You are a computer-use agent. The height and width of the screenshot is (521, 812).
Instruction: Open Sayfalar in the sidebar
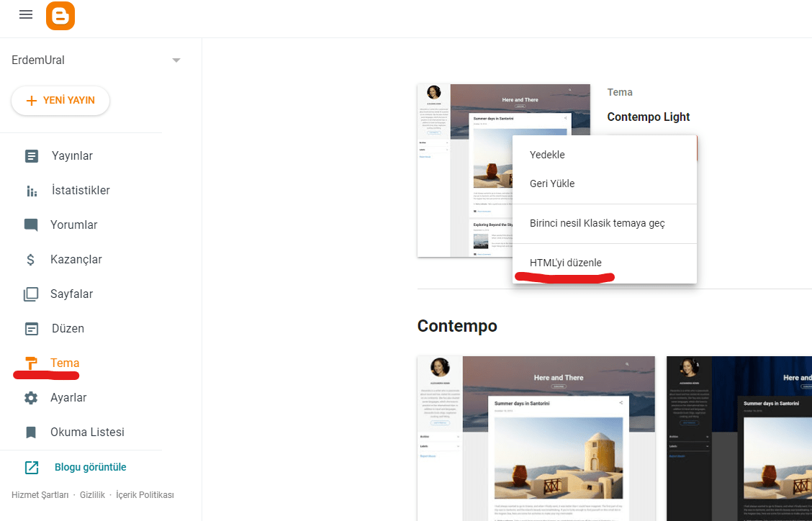coord(71,294)
